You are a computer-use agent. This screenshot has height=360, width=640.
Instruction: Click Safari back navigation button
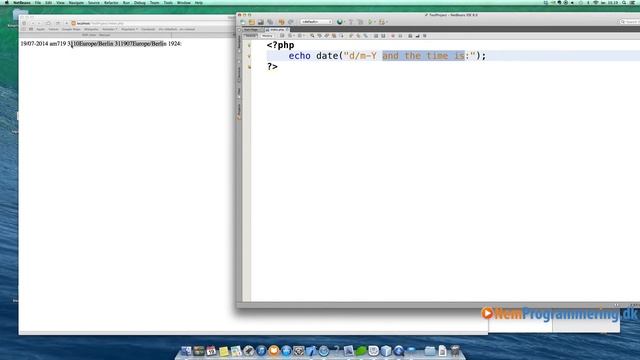(x=32, y=23)
